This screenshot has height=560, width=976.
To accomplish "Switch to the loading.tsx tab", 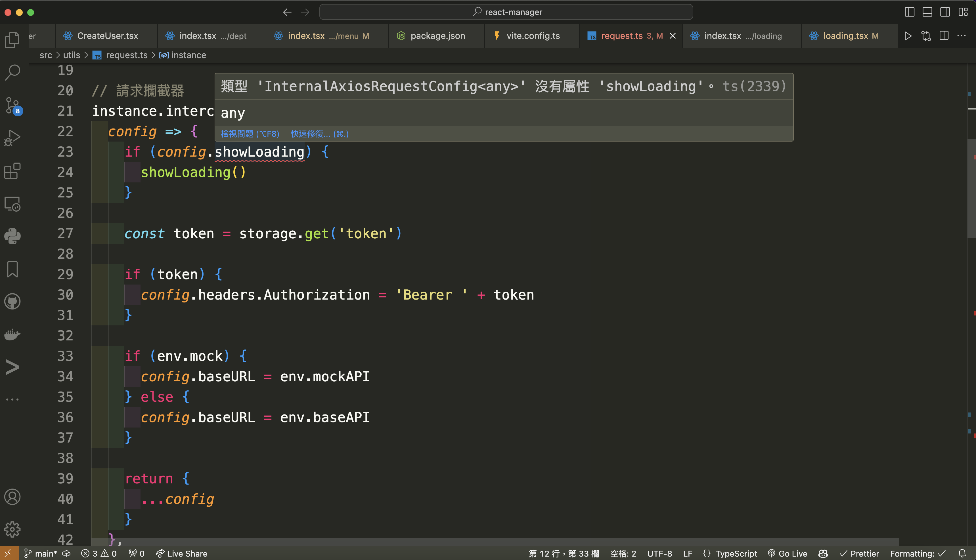I will 850,36.
